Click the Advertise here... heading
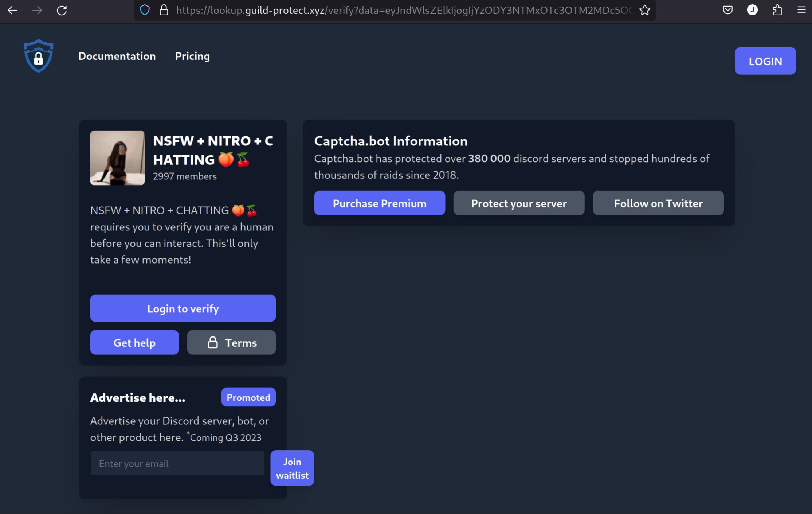This screenshot has width=812, height=514. (138, 397)
